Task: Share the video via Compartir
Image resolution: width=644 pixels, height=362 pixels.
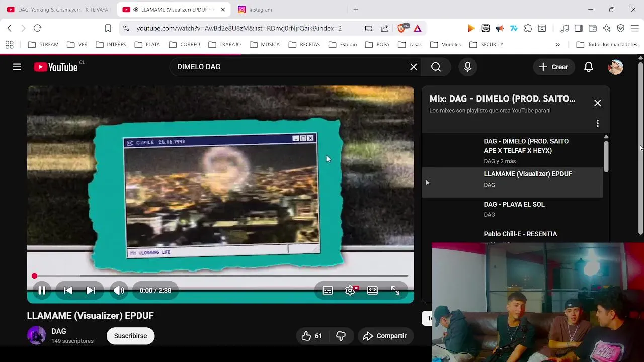Action: 385,336
